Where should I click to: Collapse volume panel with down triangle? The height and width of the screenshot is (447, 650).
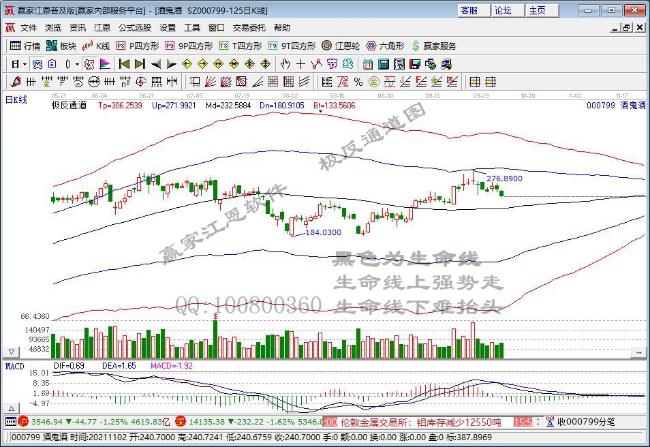tap(12, 352)
